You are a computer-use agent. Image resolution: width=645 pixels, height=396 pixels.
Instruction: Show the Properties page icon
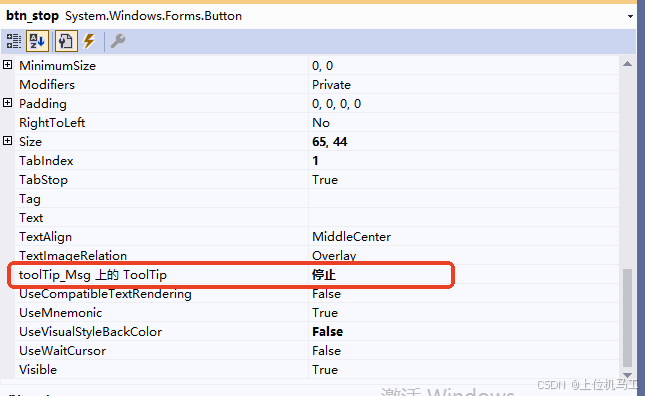(66, 41)
